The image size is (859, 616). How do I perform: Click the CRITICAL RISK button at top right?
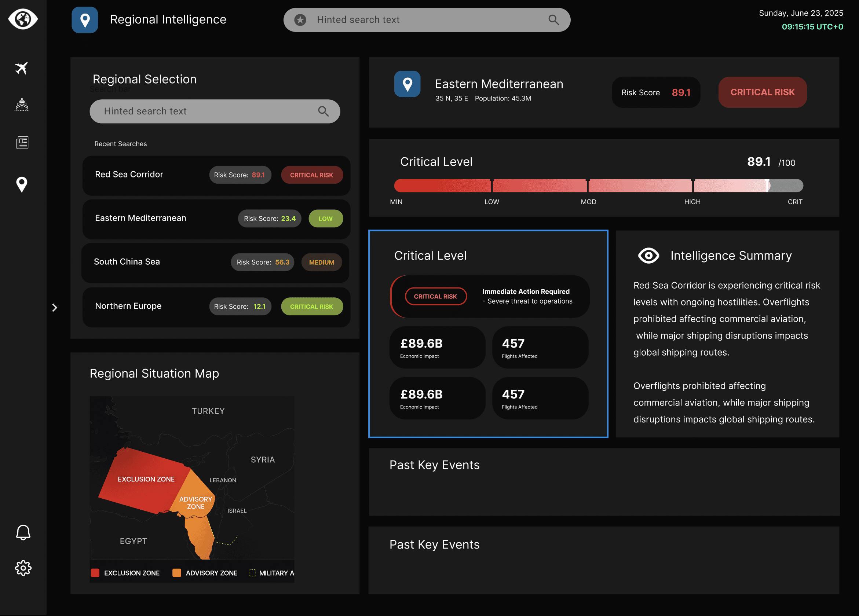(x=763, y=92)
